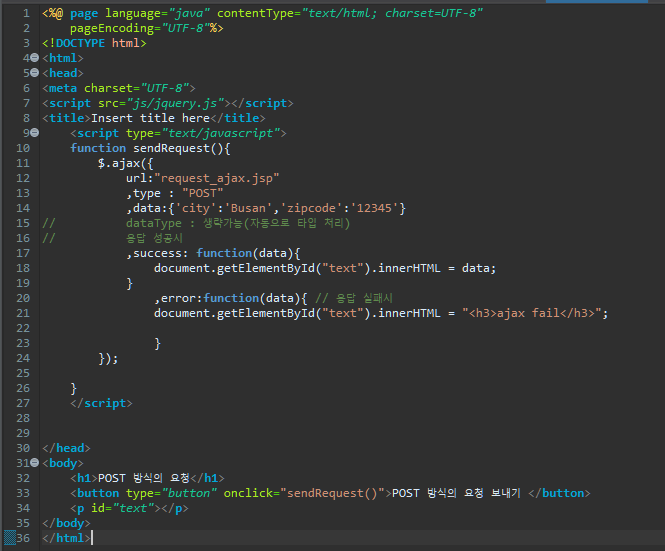This screenshot has height=551, width=665.
Task: Click the onclick "sendRequest()" attribute value
Action: tap(332, 493)
